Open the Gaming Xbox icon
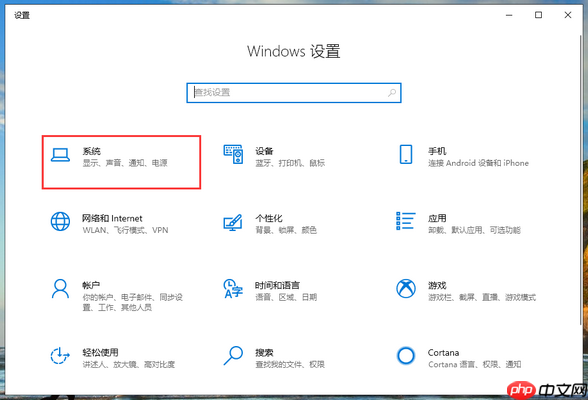The image size is (588, 400). [x=406, y=288]
